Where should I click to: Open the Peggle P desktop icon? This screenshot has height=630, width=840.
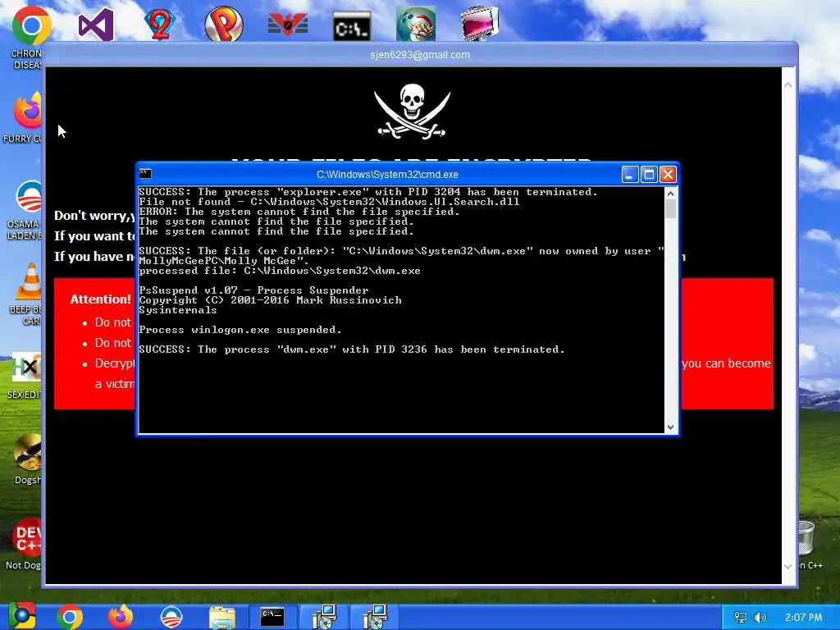point(223,24)
